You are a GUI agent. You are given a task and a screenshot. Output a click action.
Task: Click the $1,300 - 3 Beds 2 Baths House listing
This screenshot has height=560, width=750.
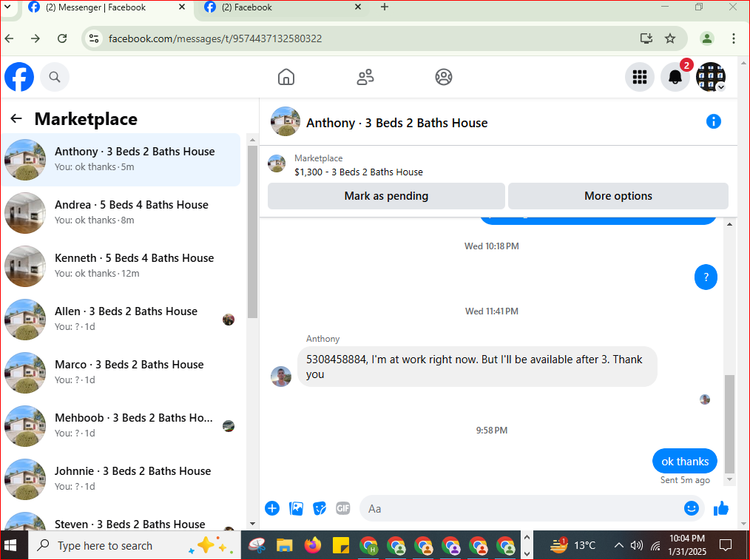tap(358, 172)
